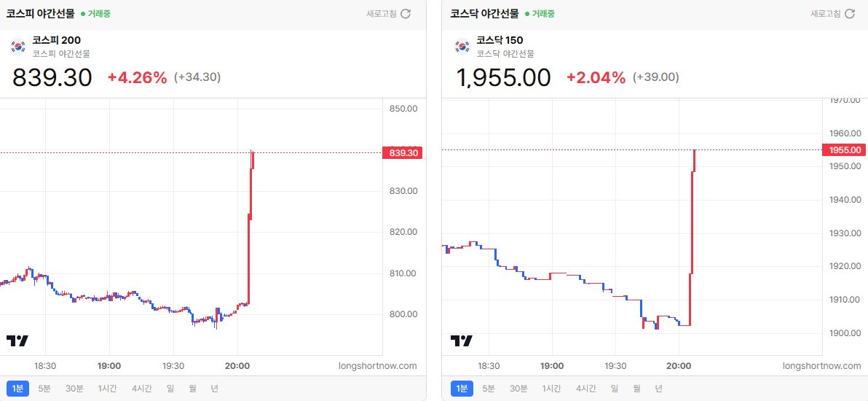Choose 년 yearly interval on KOSDAQ chart

[x=658, y=389]
